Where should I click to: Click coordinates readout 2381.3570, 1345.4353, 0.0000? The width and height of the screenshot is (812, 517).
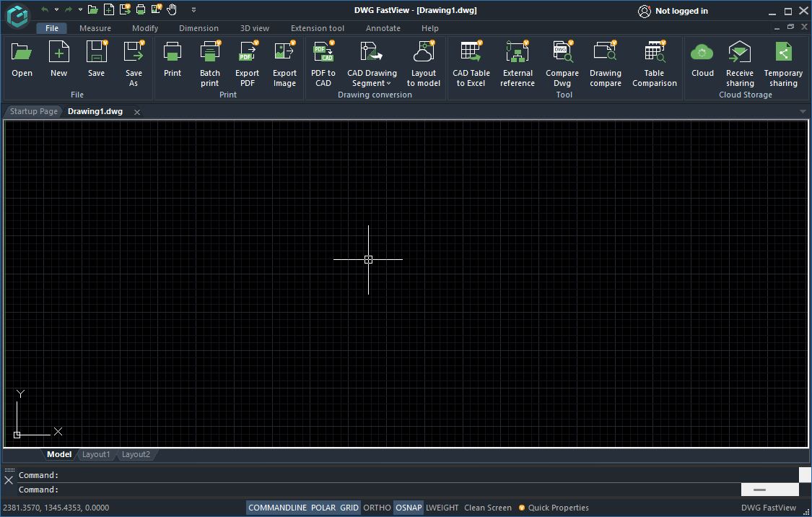click(x=56, y=508)
